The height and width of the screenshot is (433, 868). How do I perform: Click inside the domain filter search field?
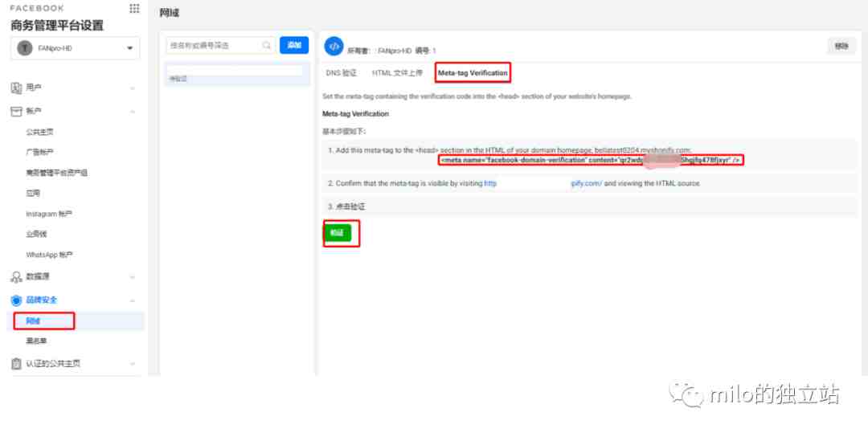220,45
